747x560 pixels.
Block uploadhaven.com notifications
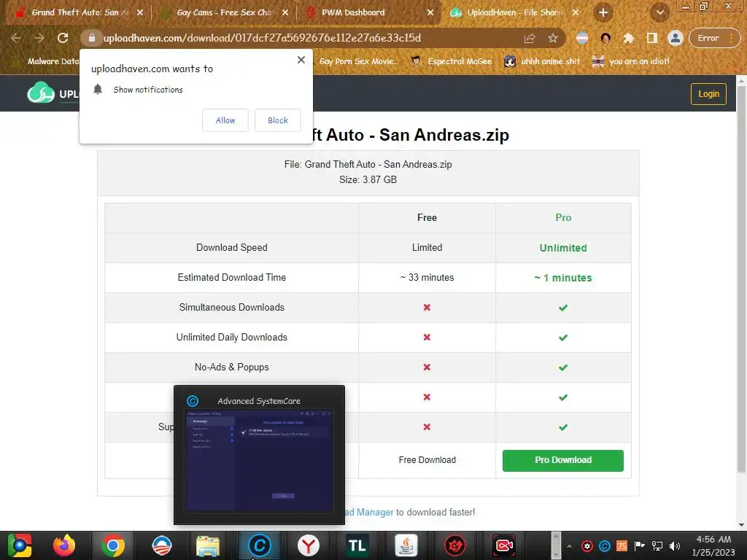(278, 120)
